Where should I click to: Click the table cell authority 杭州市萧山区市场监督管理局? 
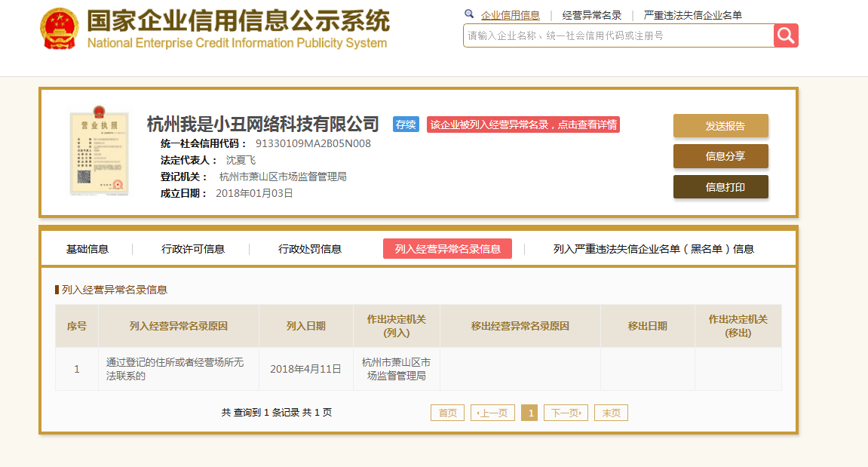point(397,369)
